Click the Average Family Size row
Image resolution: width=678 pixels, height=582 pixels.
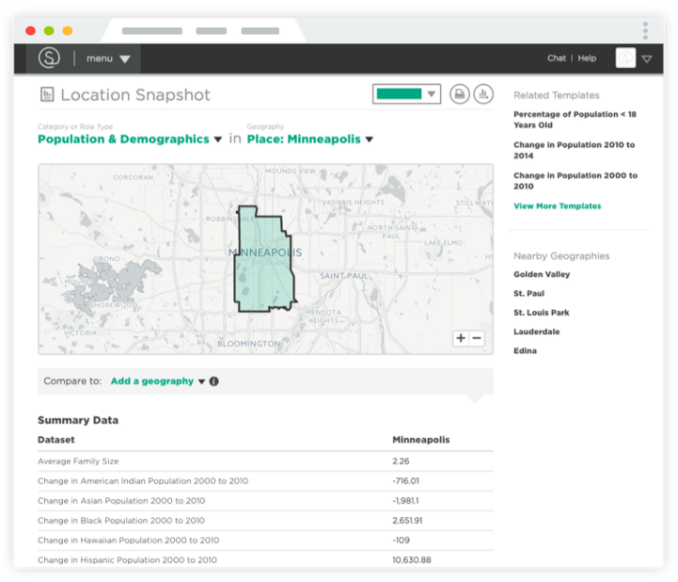pyautogui.click(x=265, y=461)
